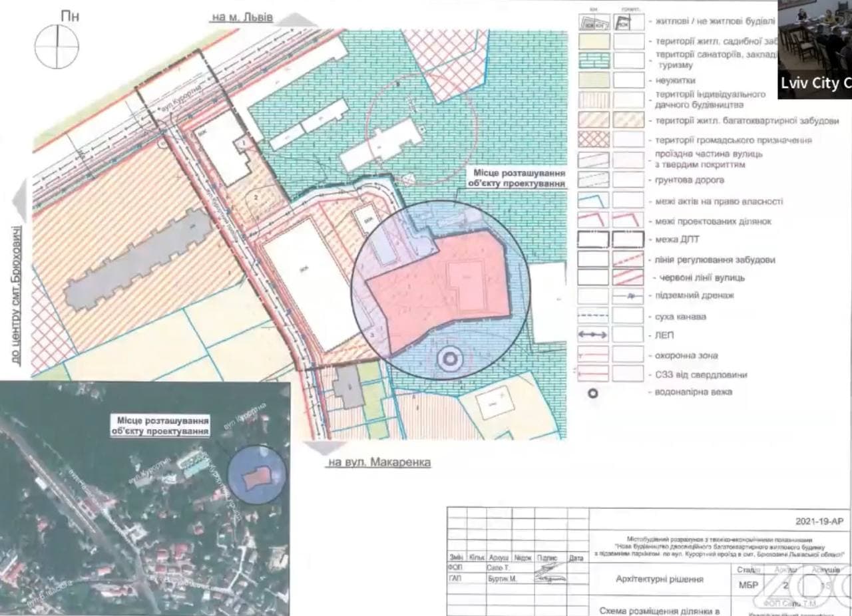Select the red cross-hatched public territory swatch
The width and height of the screenshot is (852, 616).
(x=593, y=140)
